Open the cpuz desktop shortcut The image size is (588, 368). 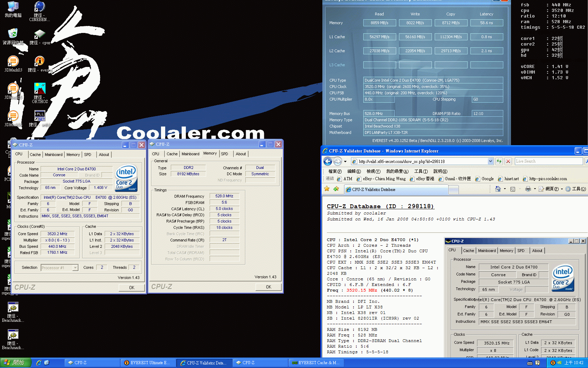tap(40, 37)
